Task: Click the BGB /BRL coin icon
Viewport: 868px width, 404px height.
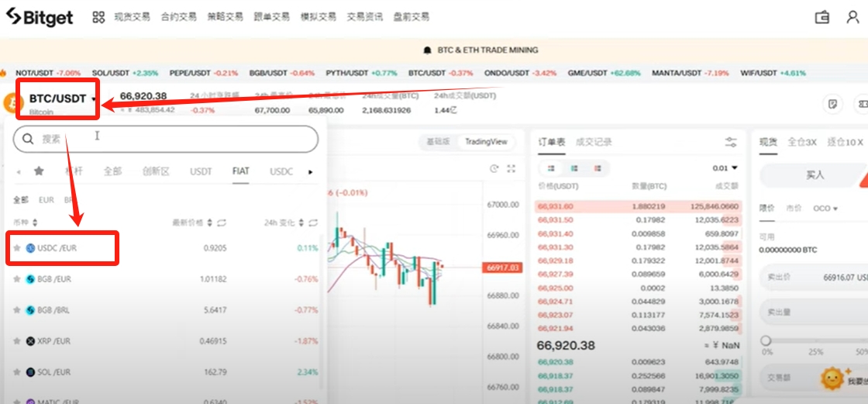Action: (x=30, y=310)
